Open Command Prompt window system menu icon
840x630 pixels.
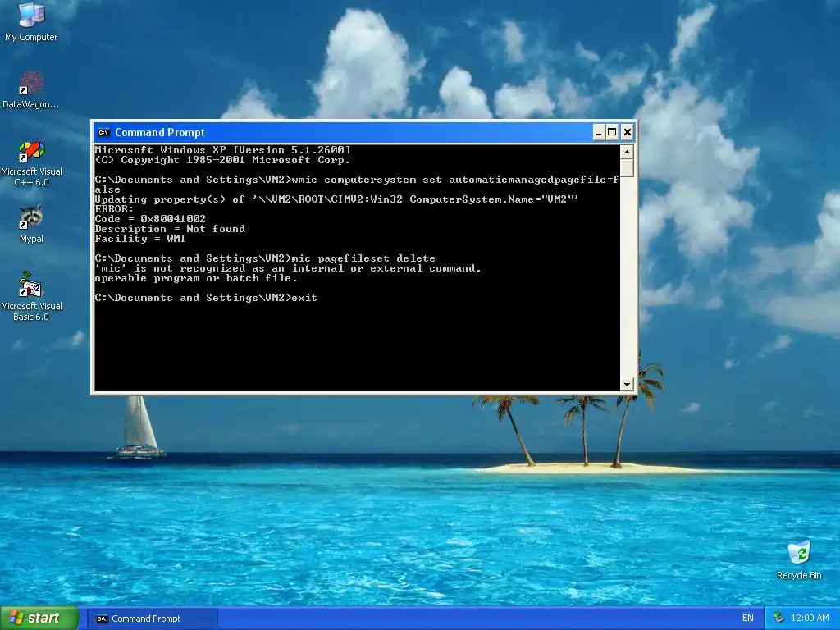coord(103,132)
